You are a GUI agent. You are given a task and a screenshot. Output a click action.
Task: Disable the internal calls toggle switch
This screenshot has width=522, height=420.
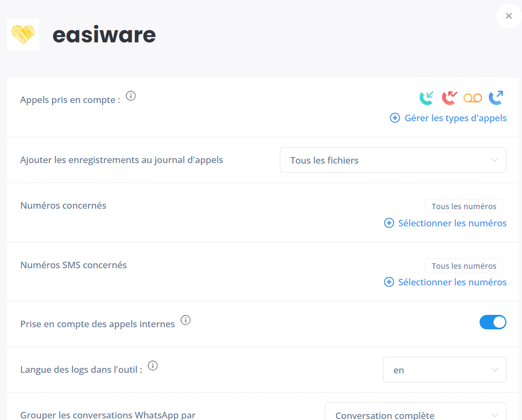[x=492, y=322]
